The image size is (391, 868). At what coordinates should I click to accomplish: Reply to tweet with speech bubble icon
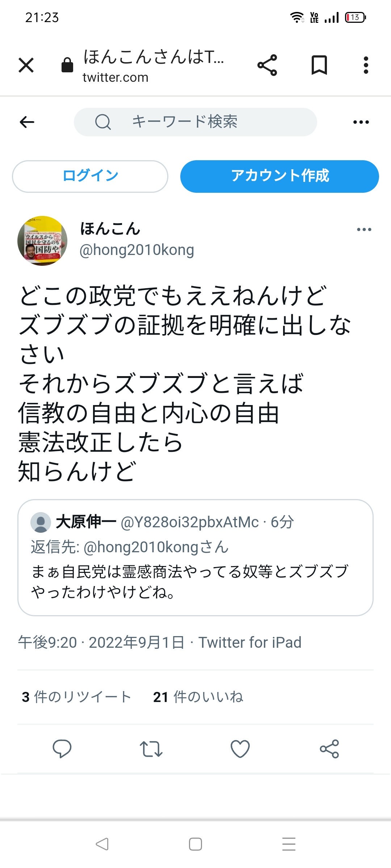pos(62,749)
